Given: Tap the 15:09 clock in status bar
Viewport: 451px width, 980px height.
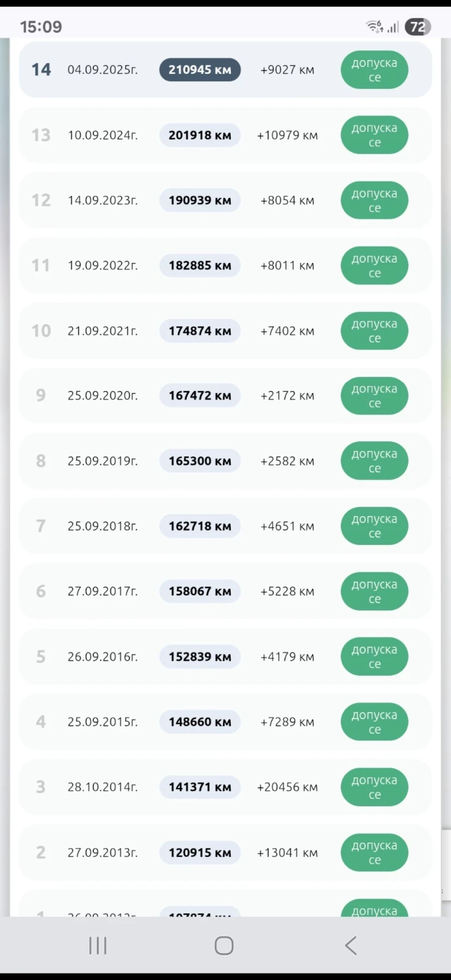Looking at the screenshot, I should [41, 27].
